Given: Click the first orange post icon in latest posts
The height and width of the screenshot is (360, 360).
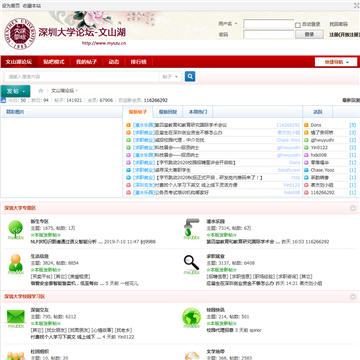Looking at the screenshot, I should (128, 125).
